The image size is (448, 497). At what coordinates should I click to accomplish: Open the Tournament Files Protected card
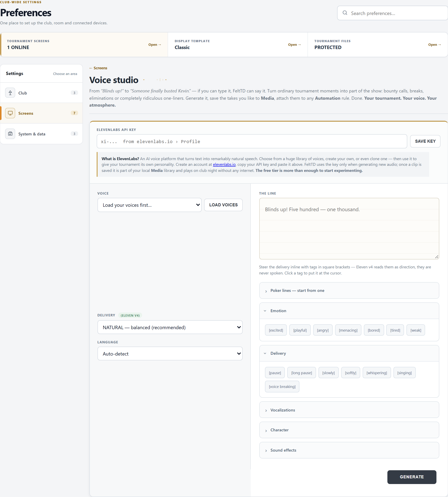pyautogui.click(x=377, y=45)
